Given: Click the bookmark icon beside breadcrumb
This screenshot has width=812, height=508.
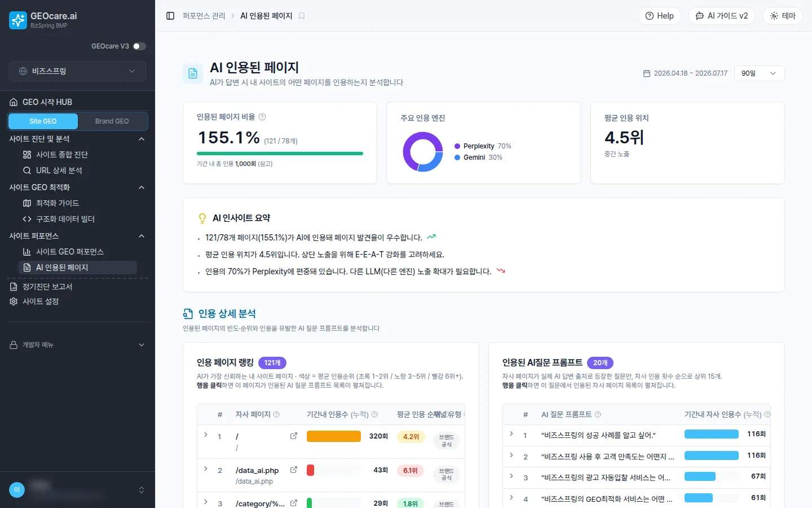Looking at the screenshot, I should 302,16.
